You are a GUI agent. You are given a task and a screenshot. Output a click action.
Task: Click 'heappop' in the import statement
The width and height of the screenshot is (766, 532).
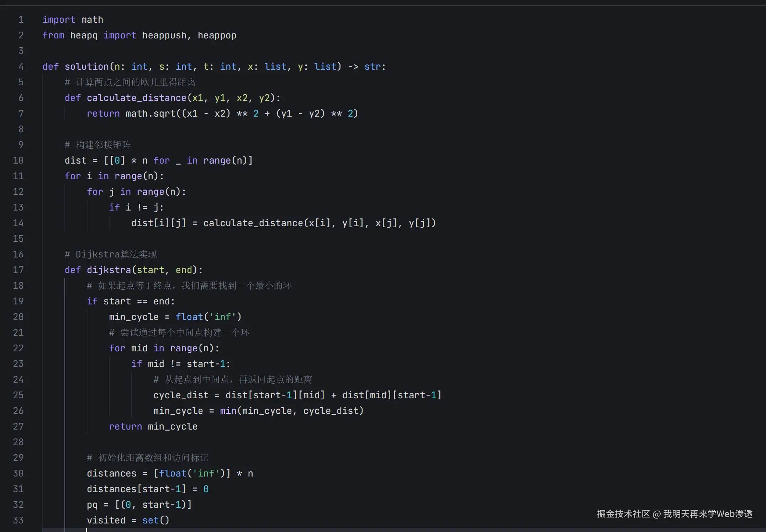217,35
